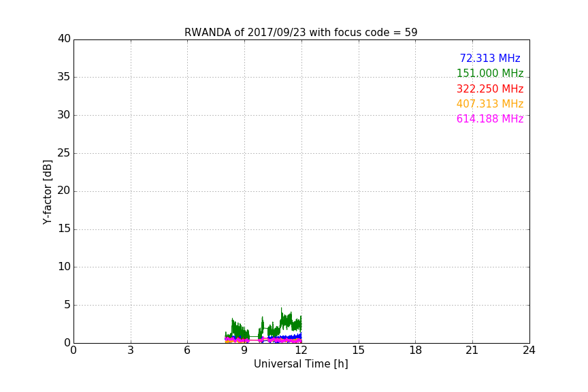Select the green 151.000 MHz legend label
The image size is (588, 392).
click(x=490, y=73)
